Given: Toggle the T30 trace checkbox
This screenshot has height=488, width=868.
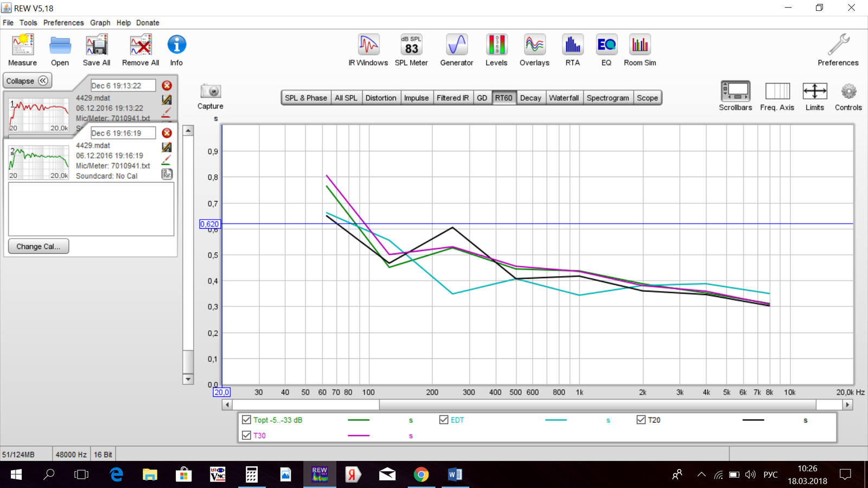Looking at the screenshot, I should coord(246,435).
